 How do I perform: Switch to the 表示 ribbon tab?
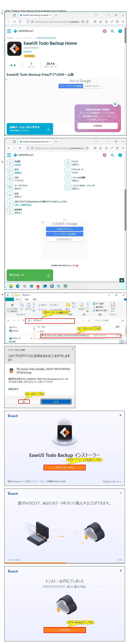click(35, 299)
